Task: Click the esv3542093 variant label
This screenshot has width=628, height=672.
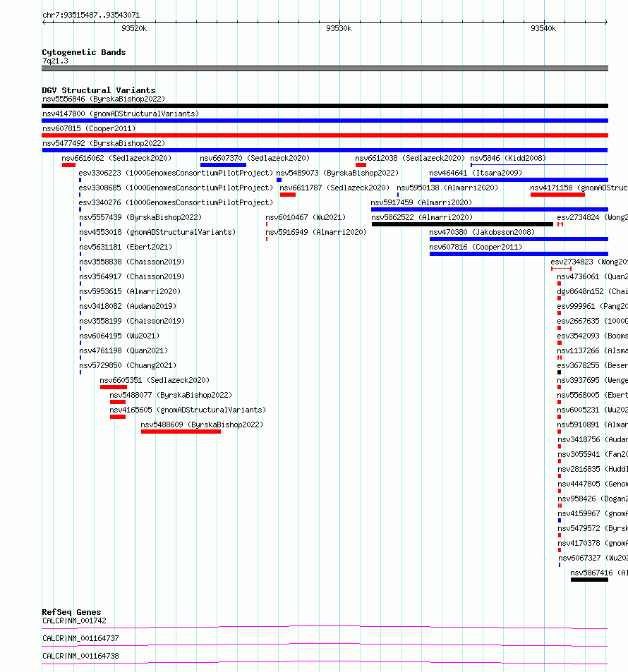Action: [593, 336]
